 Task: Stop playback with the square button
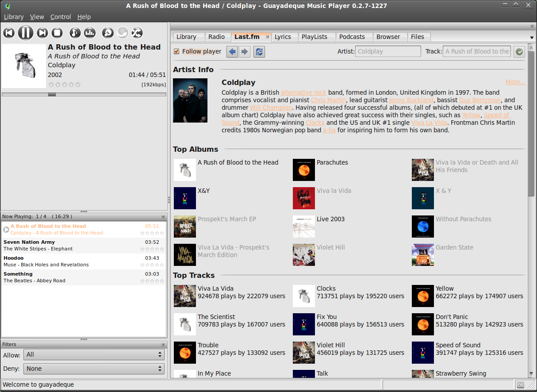tap(57, 33)
